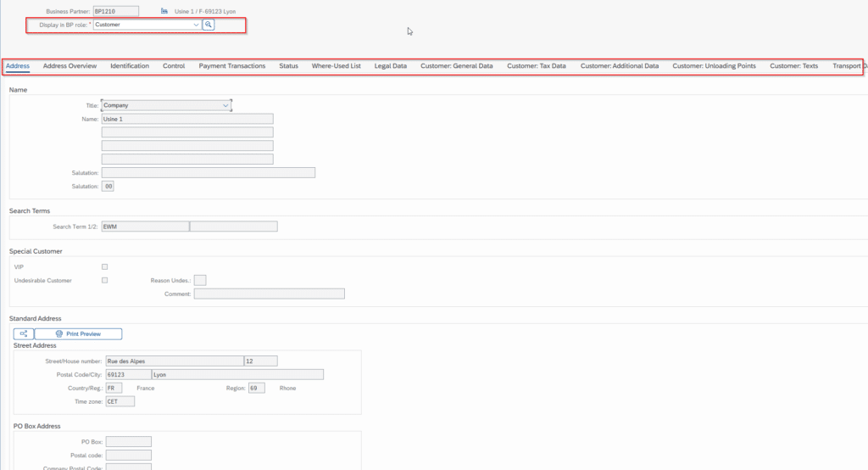Screen dimensions: 868x470
Task: Click the Comment field
Action: [269, 294]
